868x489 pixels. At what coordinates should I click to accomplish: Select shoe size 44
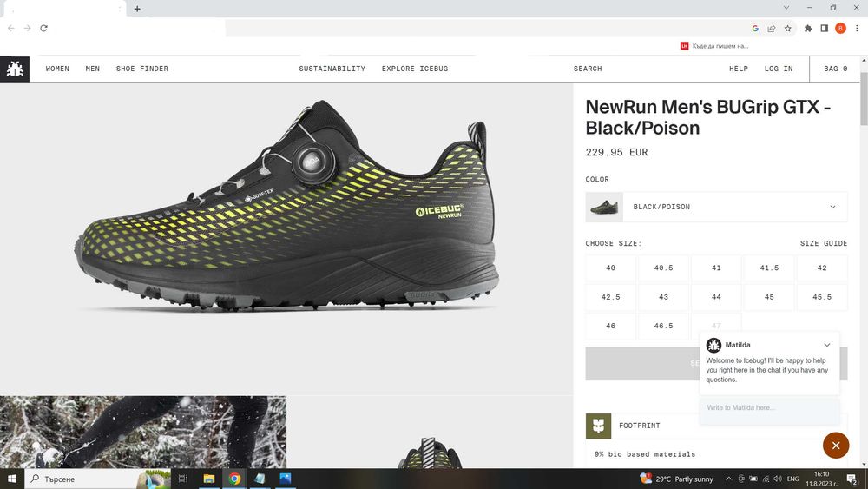coord(716,297)
